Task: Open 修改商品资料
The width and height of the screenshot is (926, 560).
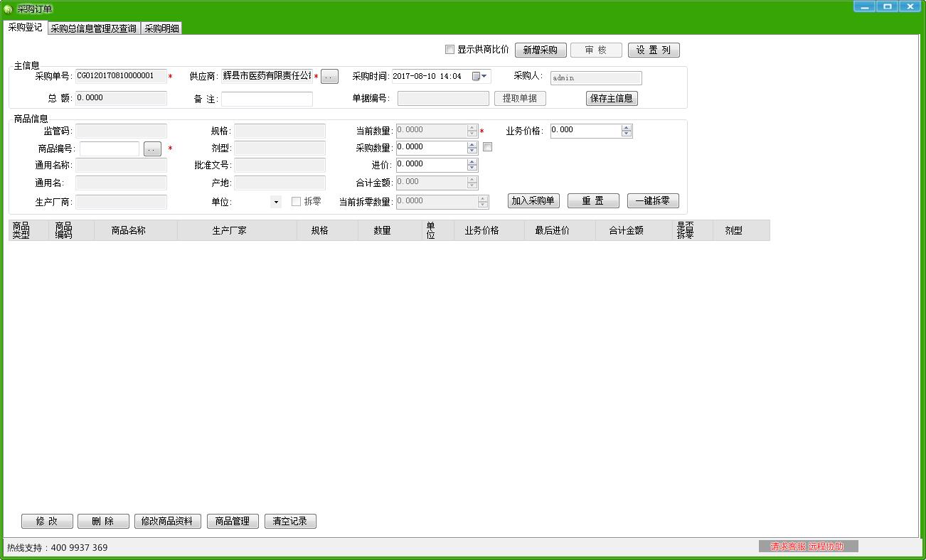Action: click(x=168, y=521)
